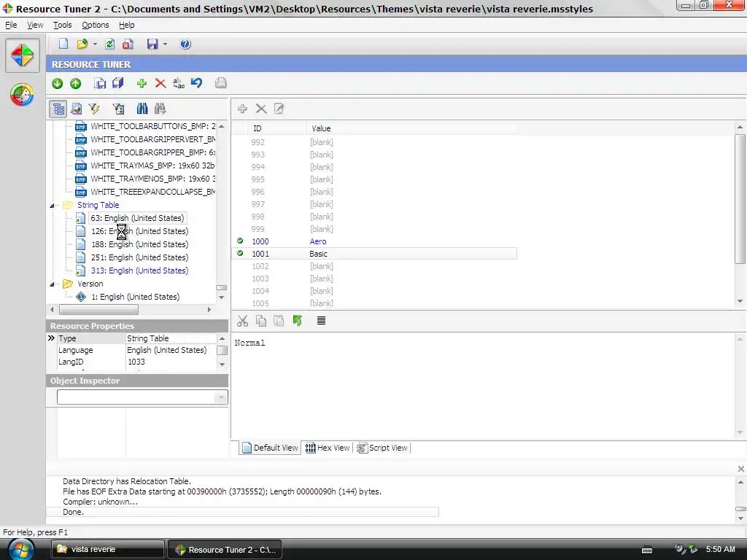Screen dimensions: 747x560
Task: Select WHITE_TRAYMENOS_BMP bitmap resource
Action: pyautogui.click(x=152, y=179)
